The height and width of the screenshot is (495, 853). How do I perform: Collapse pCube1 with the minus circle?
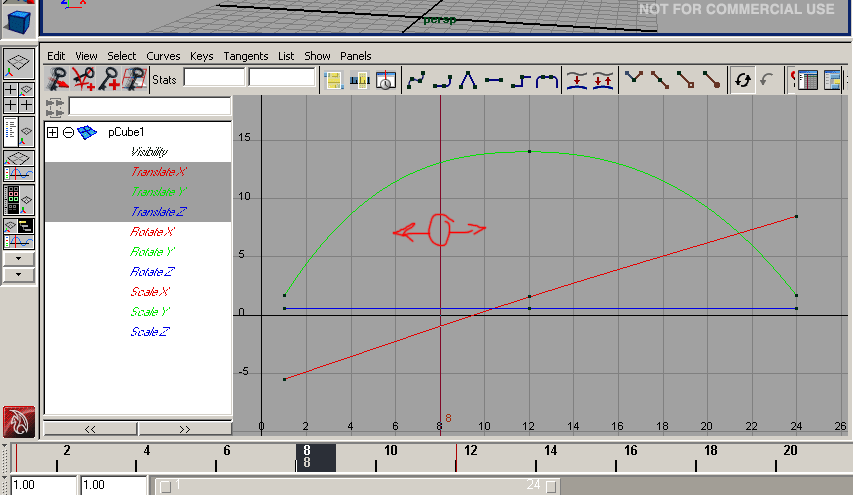[x=68, y=132]
